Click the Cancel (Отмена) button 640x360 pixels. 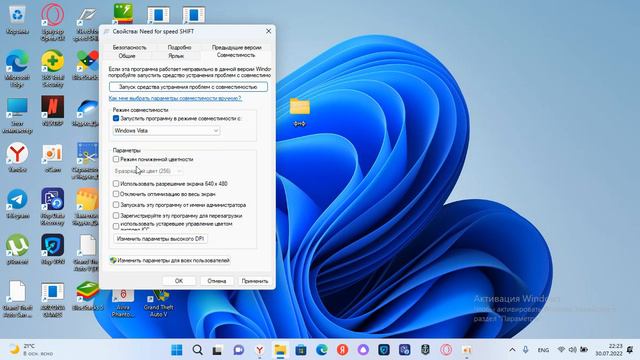tap(217, 281)
